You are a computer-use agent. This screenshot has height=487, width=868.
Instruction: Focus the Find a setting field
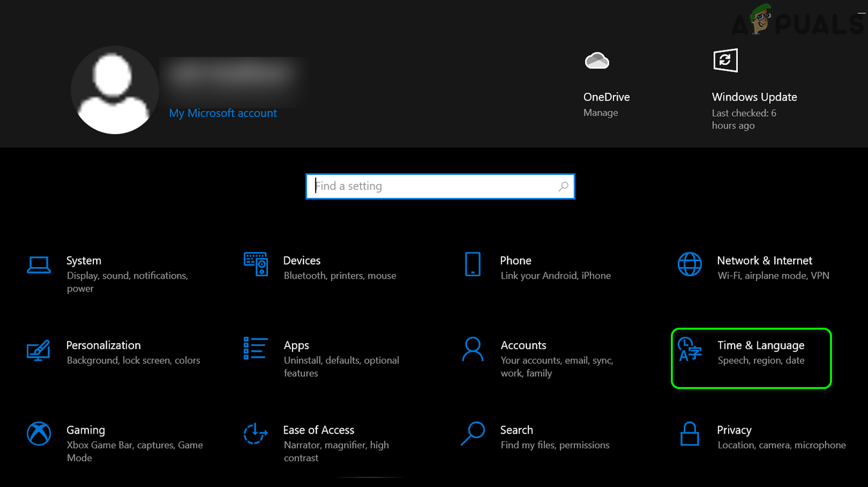point(432,186)
